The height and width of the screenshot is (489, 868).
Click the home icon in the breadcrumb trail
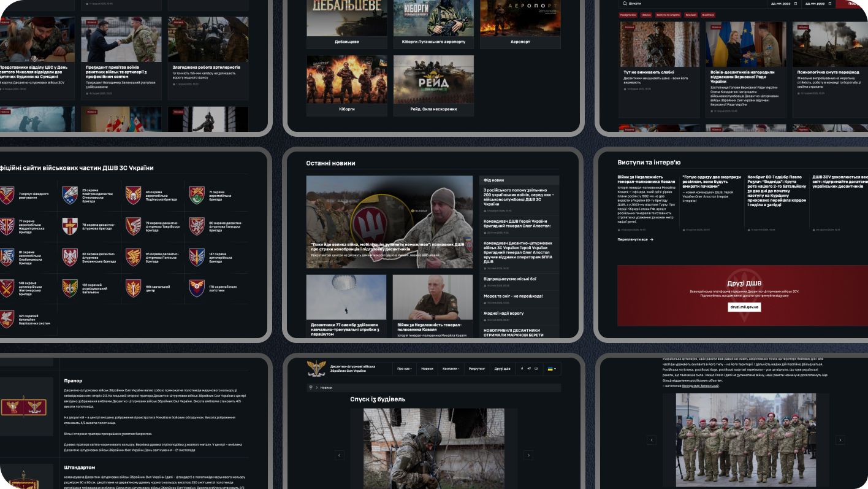point(311,387)
